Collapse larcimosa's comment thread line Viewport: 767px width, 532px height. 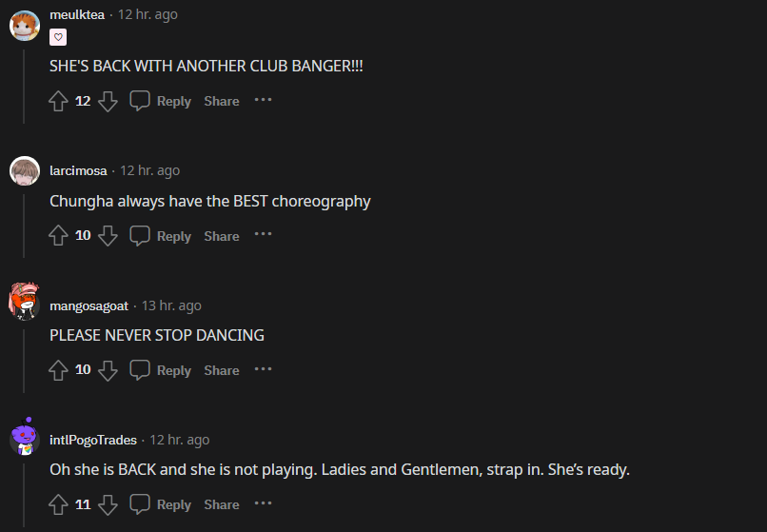click(x=24, y=226)
